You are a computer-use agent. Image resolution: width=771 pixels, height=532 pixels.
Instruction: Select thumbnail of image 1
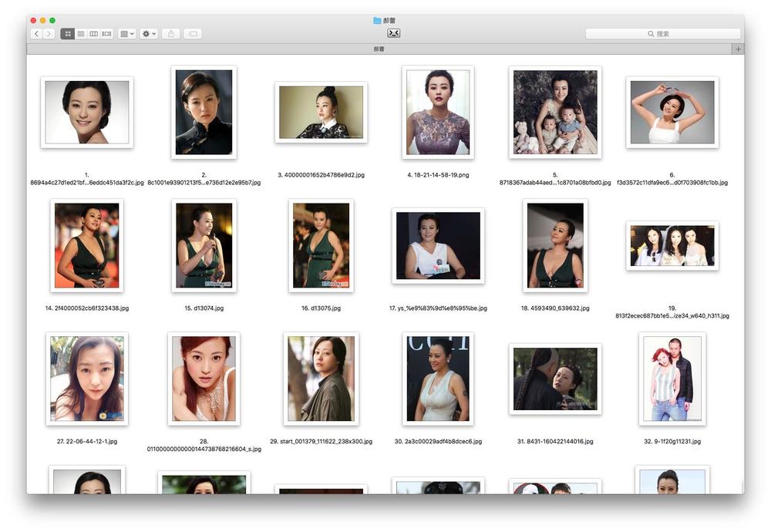coord(87,112)
